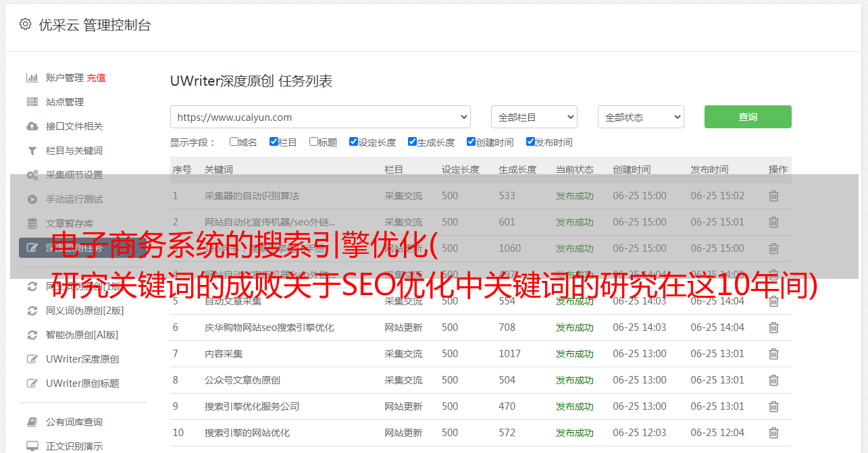
Task: Open 同义词伪原创[2版] in the sidebar
Action: tap(84, 311)
